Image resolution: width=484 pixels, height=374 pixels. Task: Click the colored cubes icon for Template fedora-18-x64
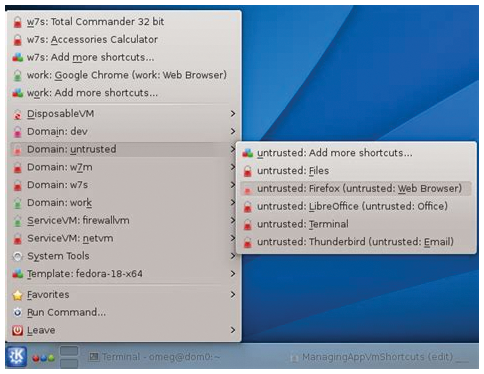[x=17, y=274]
